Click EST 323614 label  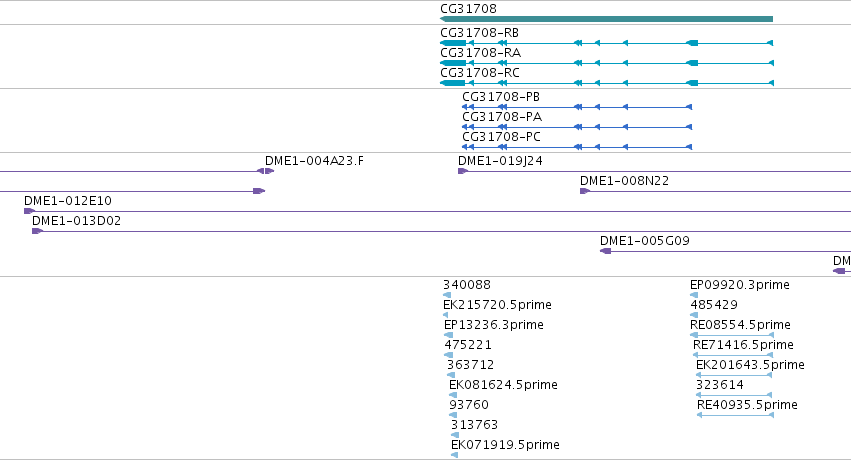coord(720,386)
